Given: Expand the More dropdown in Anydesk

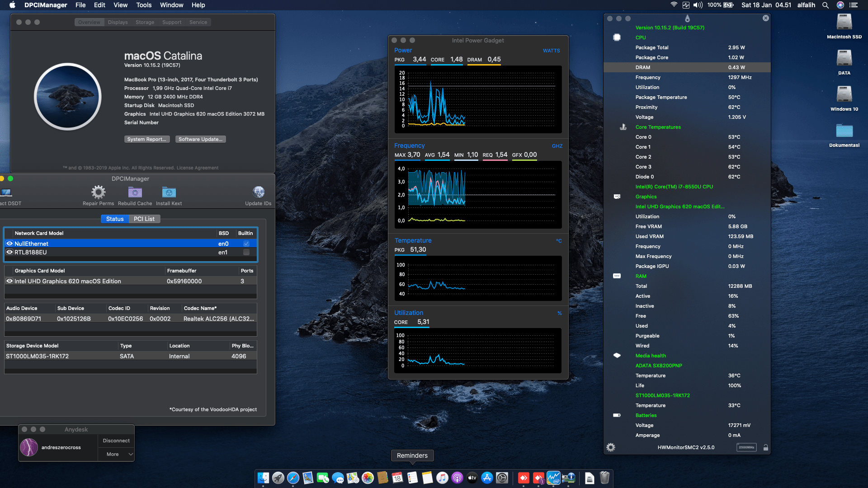Looking at the screenshot, I should click(116, 454).
